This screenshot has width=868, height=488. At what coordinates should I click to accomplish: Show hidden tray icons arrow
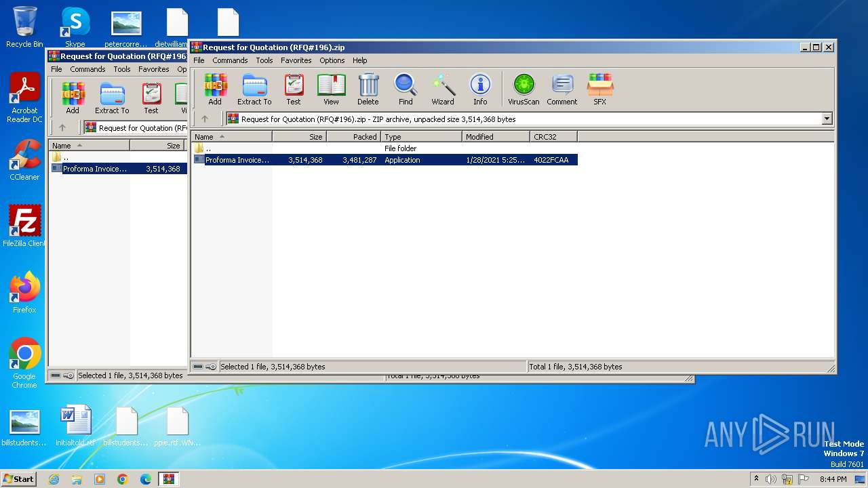pos(756,479)
